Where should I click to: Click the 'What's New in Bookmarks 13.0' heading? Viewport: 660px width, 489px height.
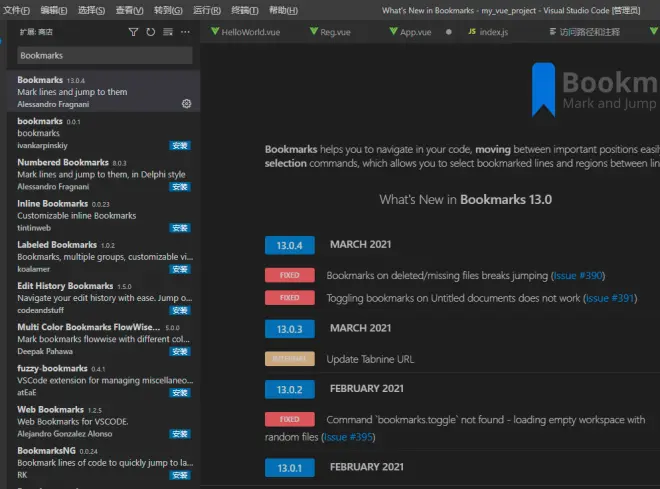coord(466,199)
